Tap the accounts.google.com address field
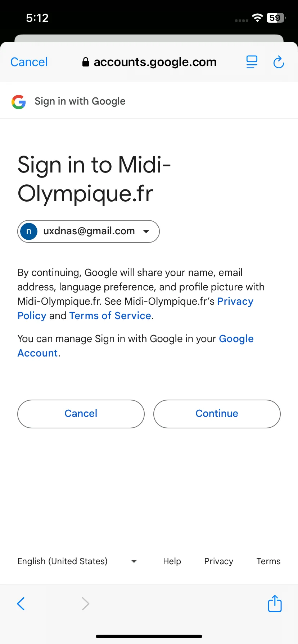 (149, 62)
